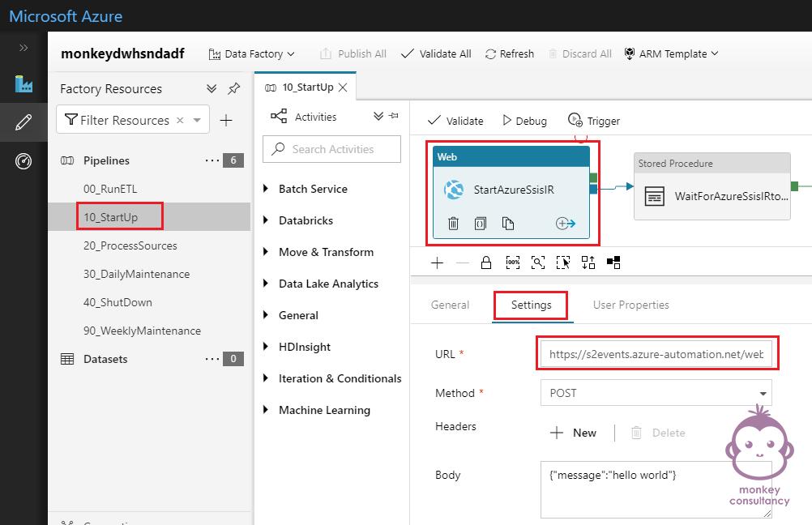Clone the StartAzureSsisIR activity with copy icon
Image resolution: width=812 pixels, height=525 pixels.
[x=508, y=224]
